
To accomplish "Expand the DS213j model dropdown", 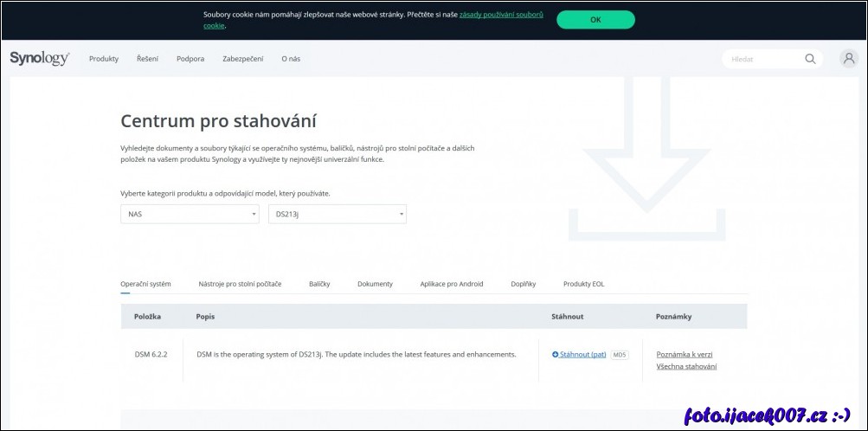I will [x=338, y=214].
